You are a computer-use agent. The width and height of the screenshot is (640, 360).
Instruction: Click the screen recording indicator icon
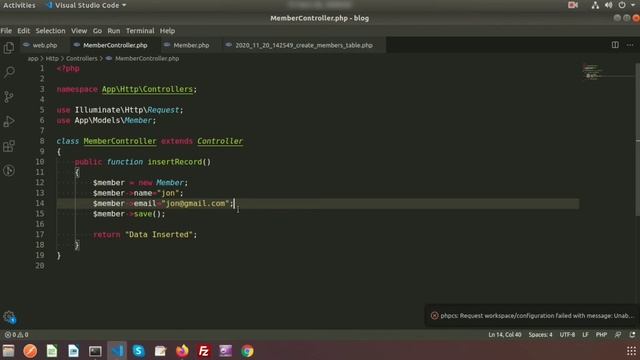(x=573, y=5)
